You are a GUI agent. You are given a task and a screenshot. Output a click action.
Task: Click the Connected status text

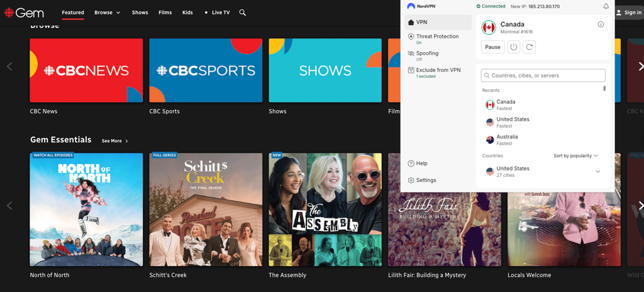pos(493,6)
